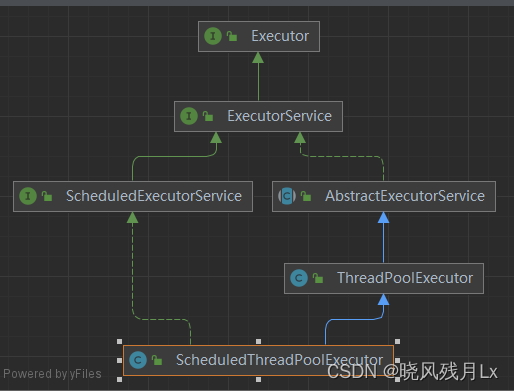514x391 pixels.
Task: Click the abstract class icon on AbstractExecutorService
Action: coord(287,196)
